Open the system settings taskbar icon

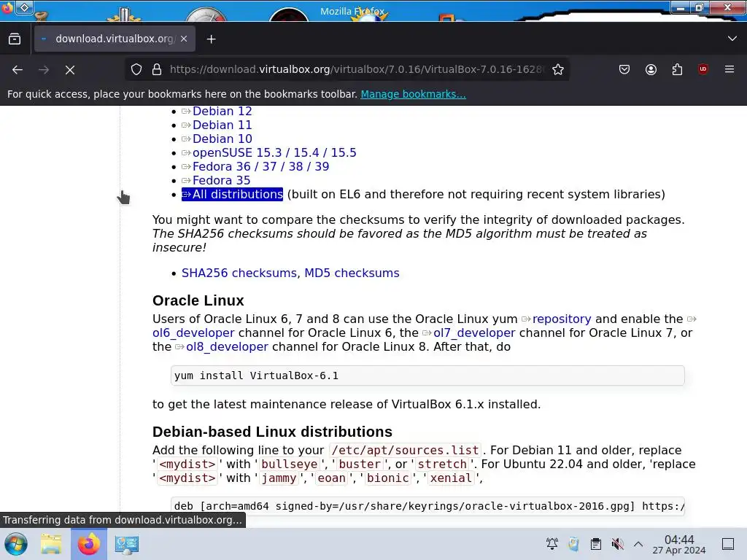127,544
